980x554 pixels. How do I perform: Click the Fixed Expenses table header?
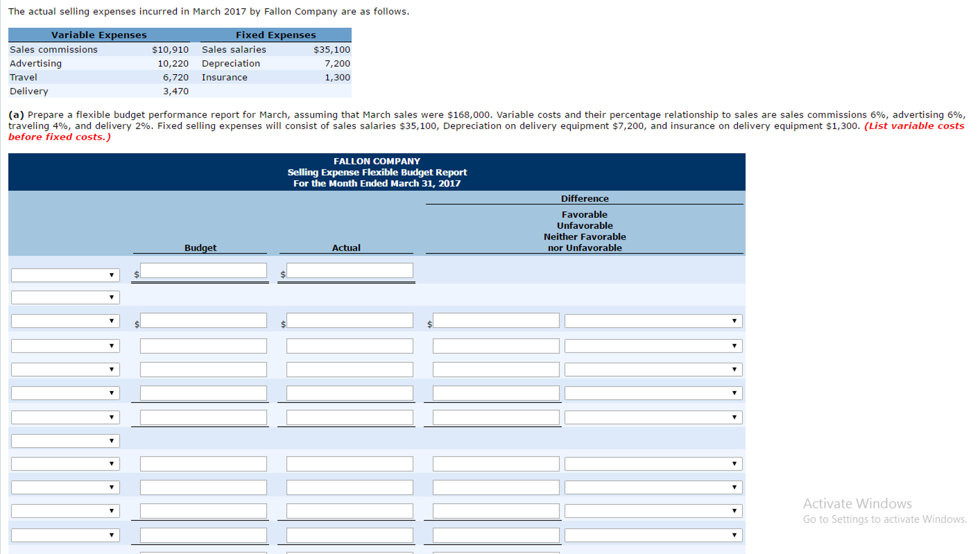(x=276, y=35)
